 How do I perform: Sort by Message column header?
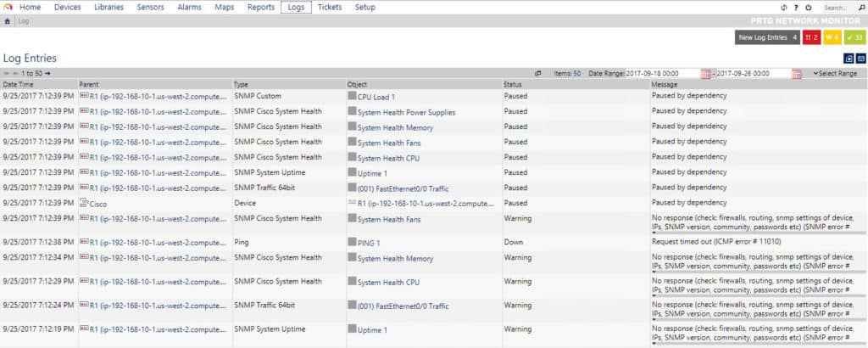point(665,84)
